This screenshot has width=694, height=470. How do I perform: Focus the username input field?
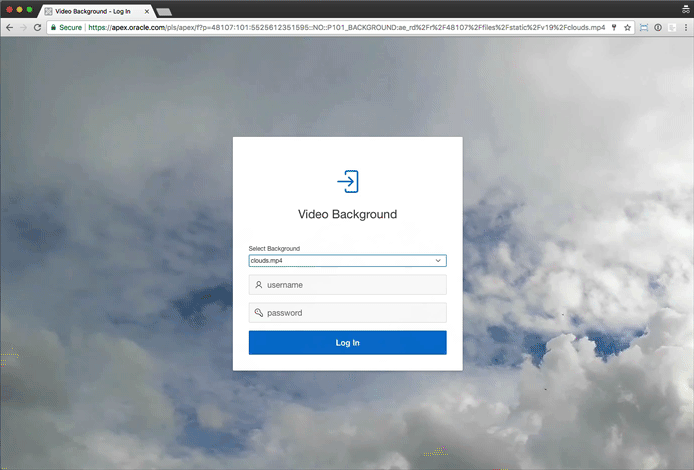[350, 285]
